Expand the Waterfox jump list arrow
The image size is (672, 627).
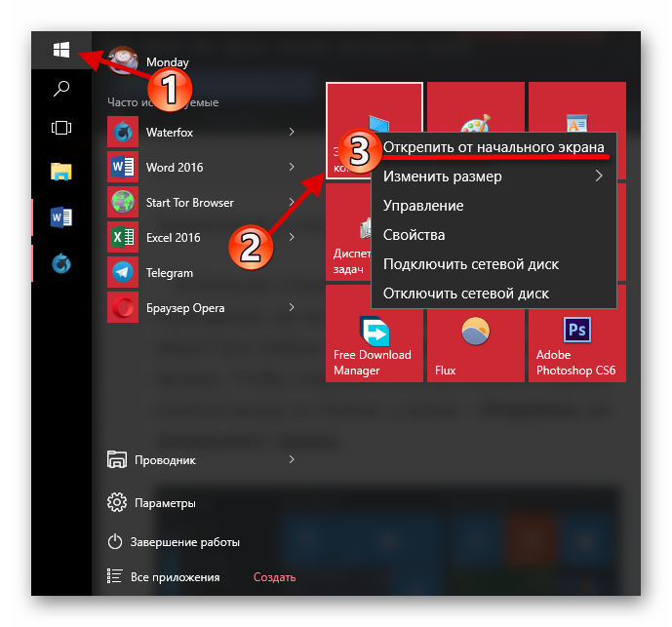(x=292, y=132)
